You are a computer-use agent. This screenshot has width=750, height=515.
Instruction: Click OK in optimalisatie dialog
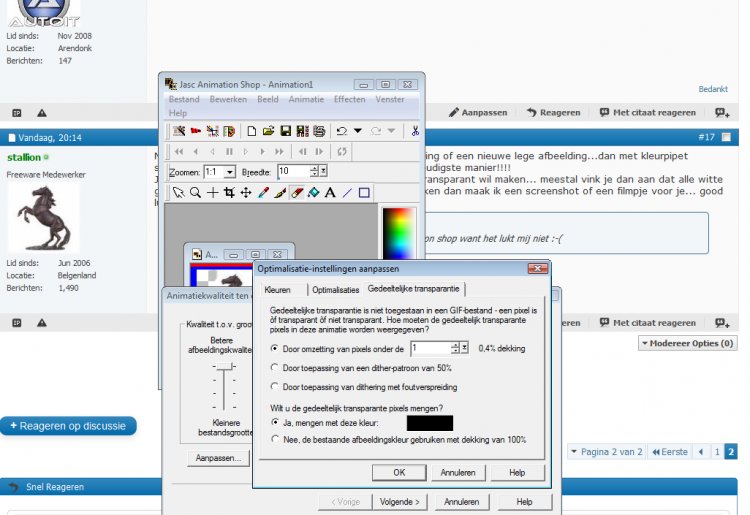coord(399,472)
